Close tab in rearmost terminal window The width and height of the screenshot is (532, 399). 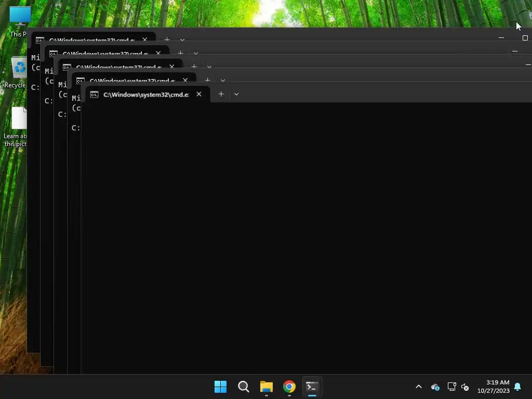[x=145, y=39]
